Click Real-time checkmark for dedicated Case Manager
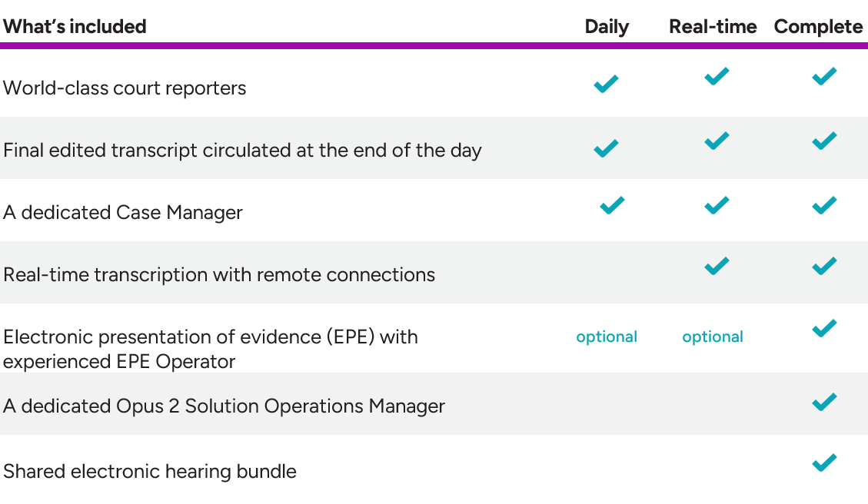The height and width of the screenshot is (504, 868). [x=717, y=205]
